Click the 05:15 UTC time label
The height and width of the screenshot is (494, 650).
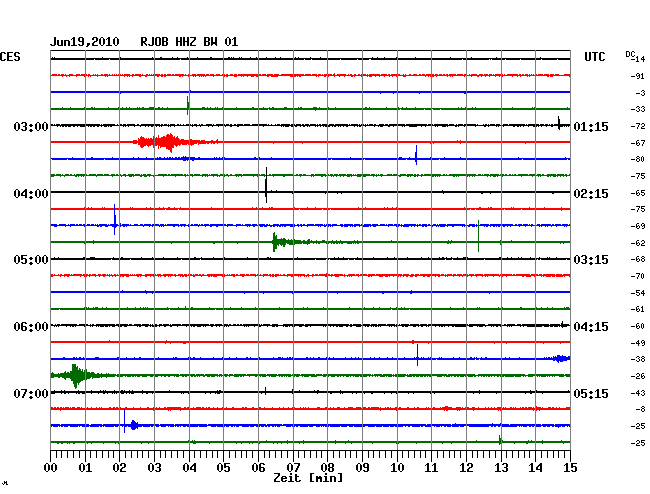591,393
